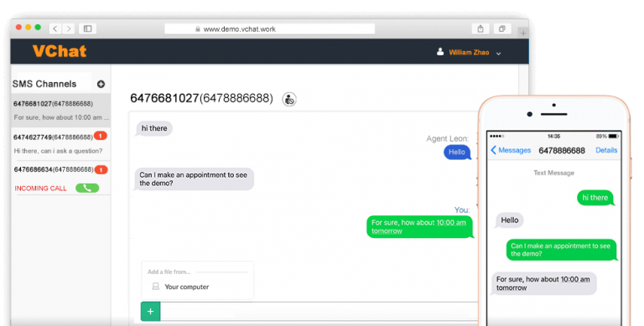Click the message text input field
Screen dimensions: 644x326
pyautogui.click(x=319, y=311)
